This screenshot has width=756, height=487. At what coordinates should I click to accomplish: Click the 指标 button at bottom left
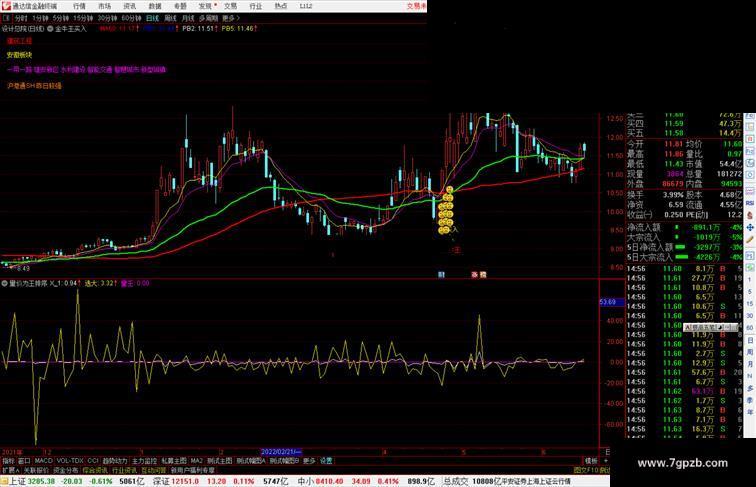pyautogui.click(x=9, y=461)
